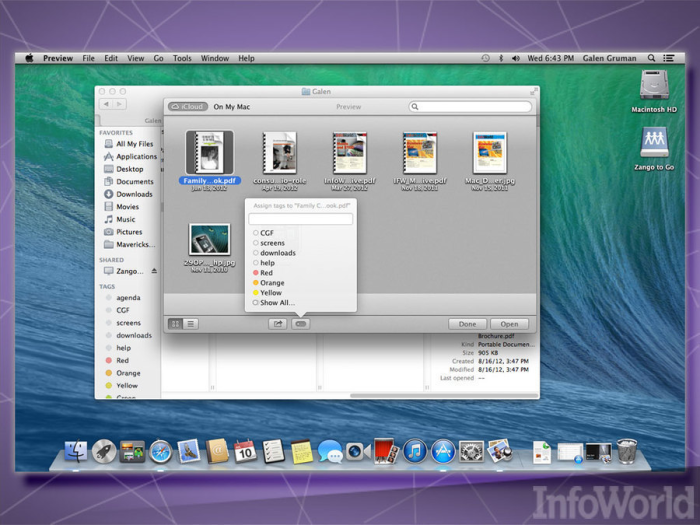Open Movies in Finder sidebar

[x=121, y=206]
